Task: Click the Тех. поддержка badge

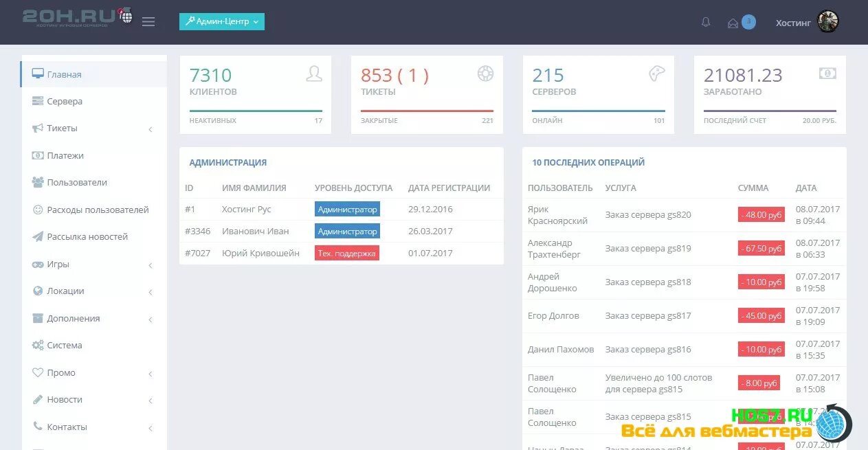Action: 347,254
